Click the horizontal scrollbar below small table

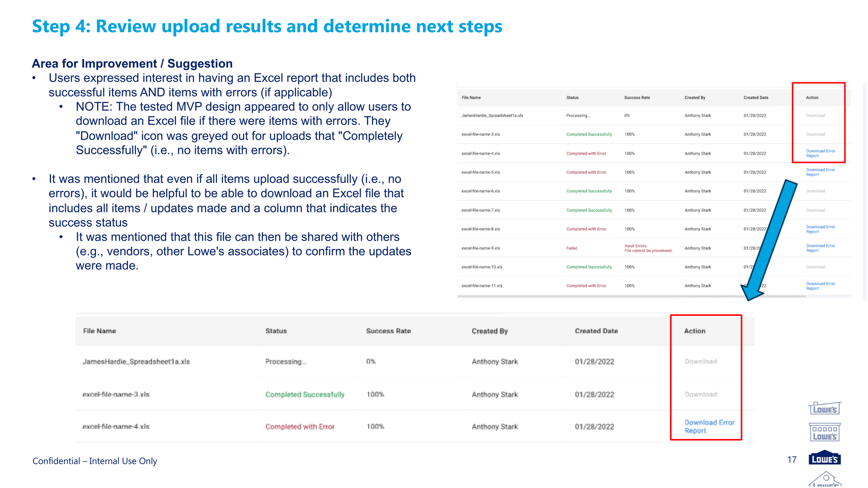click(631, 296)
